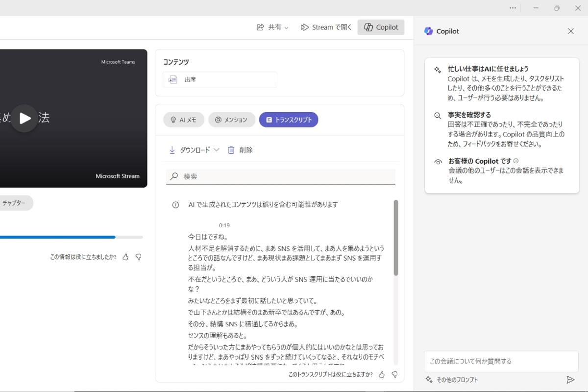Toggle thumbs up on transcript helpfulness
This screenshot has height=392, width=588.
click(x=382, y=374)
